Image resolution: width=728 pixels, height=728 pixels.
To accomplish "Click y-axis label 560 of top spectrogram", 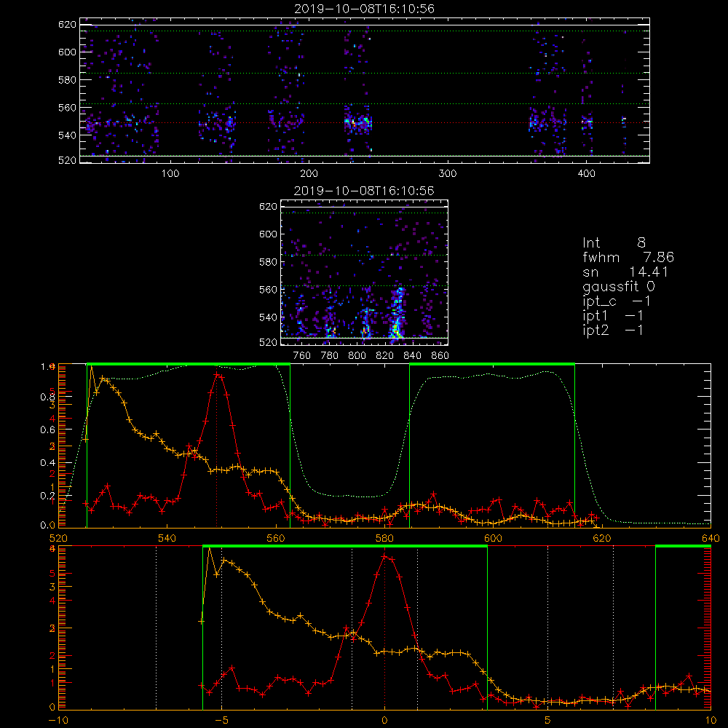I will click(67, 108).
